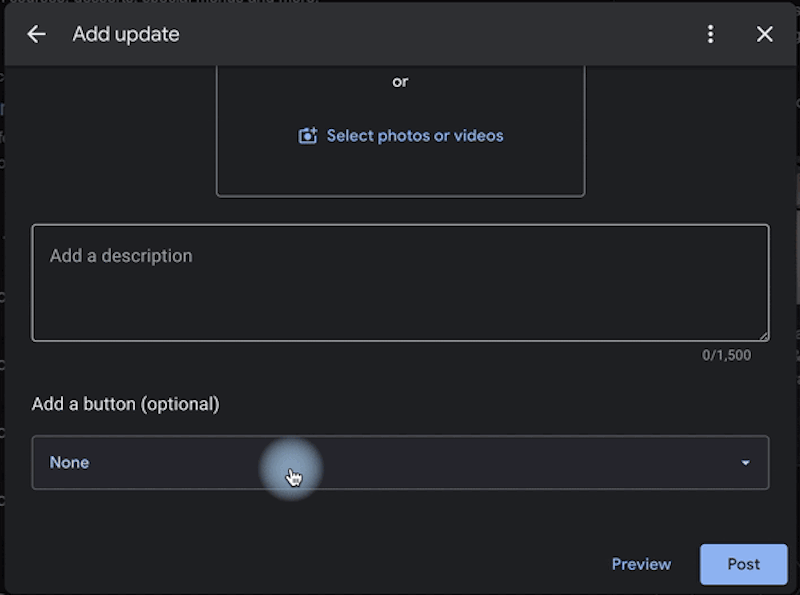
Task: Click the dialog header bar
Action: click(x=401, y=34)
